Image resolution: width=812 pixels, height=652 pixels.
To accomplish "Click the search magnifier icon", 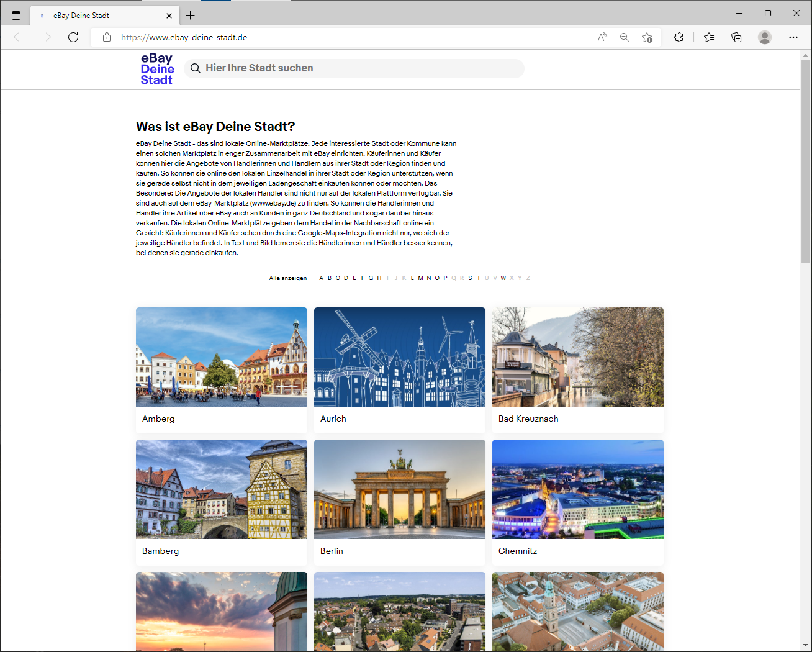I will click(196, 68).
